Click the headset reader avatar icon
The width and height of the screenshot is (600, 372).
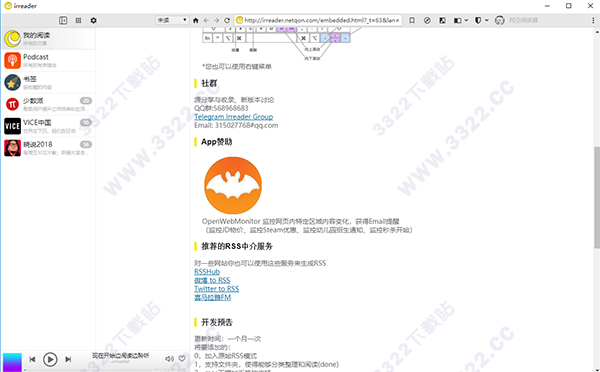[x=499, y=20]
